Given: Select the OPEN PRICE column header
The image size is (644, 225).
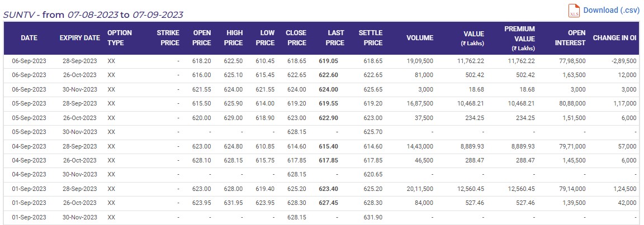Looking at the screenshot, I should click(201, 38).
